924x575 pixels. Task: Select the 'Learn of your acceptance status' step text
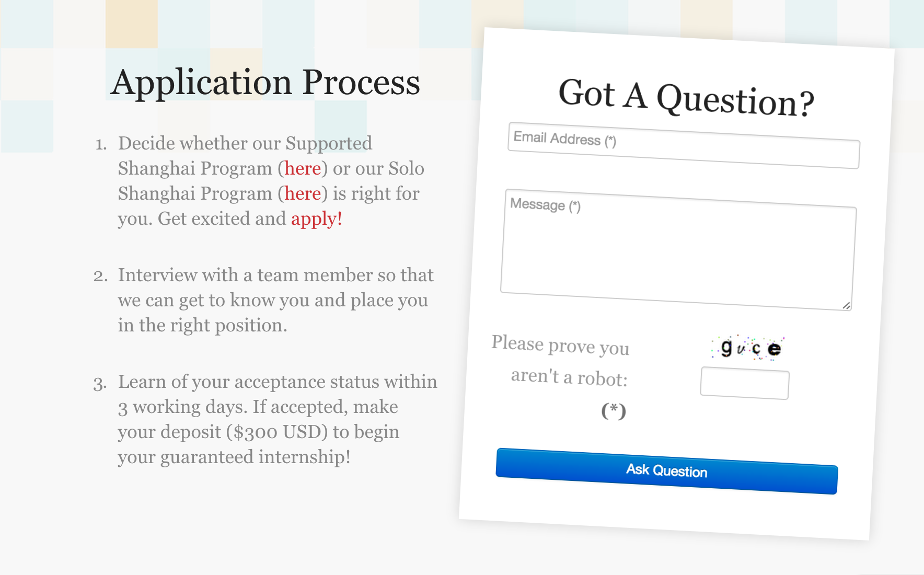click(x=278, y=419)
